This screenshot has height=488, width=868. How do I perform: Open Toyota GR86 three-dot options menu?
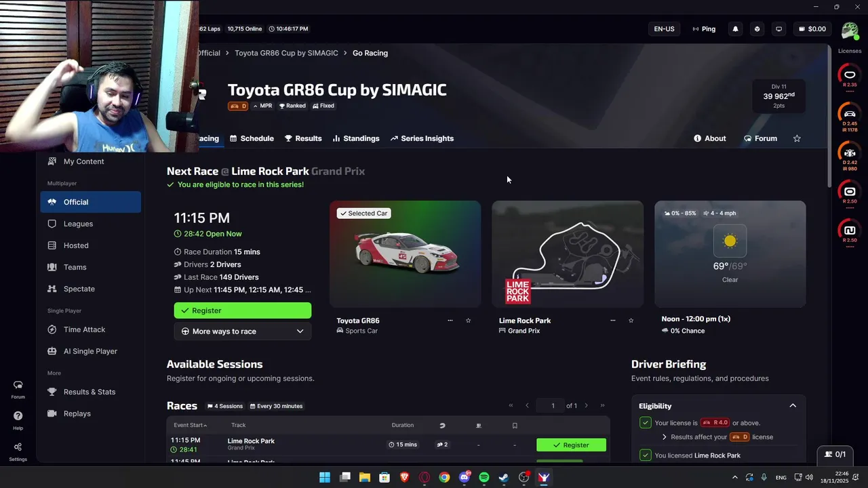(x=450, y=321)
